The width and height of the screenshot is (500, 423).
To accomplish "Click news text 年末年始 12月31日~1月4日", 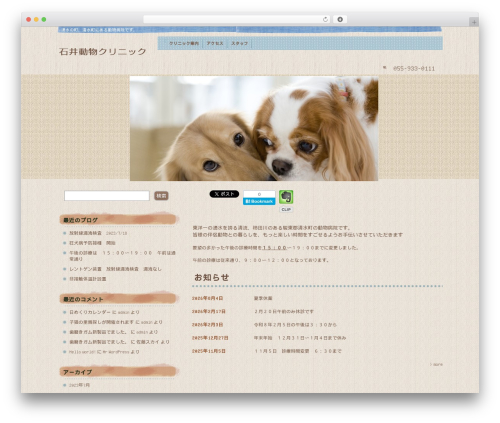I will [x=300, y=338].
